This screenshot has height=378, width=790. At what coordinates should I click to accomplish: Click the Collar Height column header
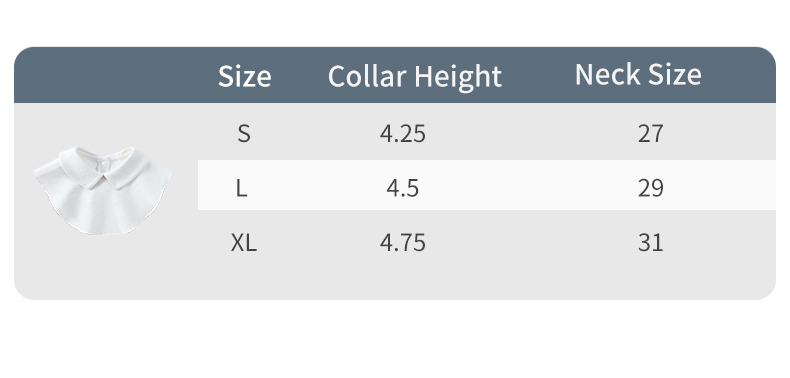[x=415, y=77]
